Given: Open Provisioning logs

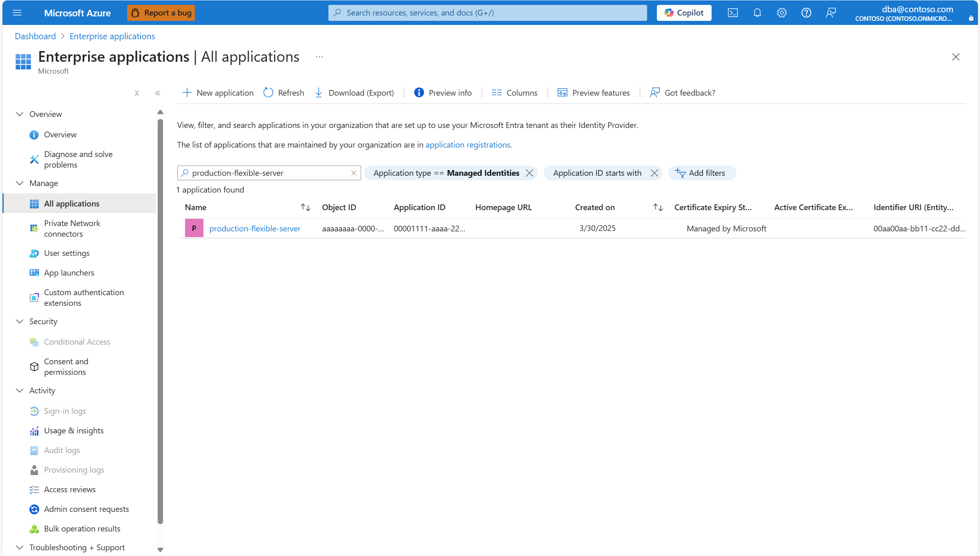Looking at the screenshot, I should coord(74,470).
